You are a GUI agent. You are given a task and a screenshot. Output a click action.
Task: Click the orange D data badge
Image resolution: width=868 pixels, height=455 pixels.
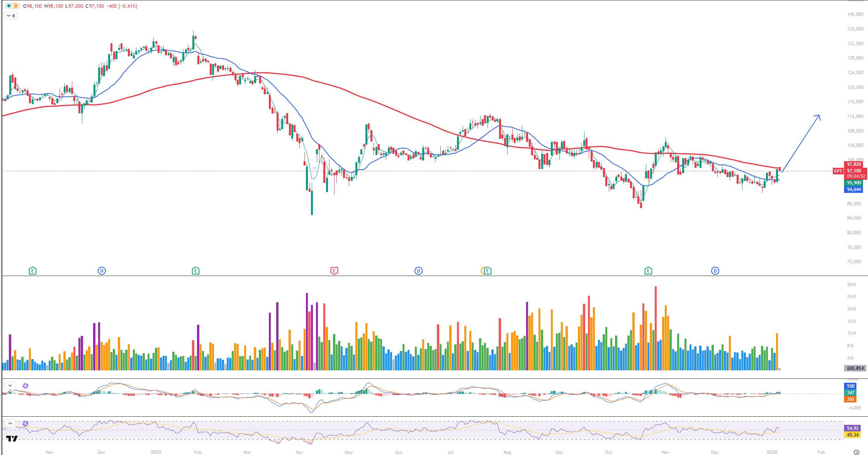pos(16,6)
